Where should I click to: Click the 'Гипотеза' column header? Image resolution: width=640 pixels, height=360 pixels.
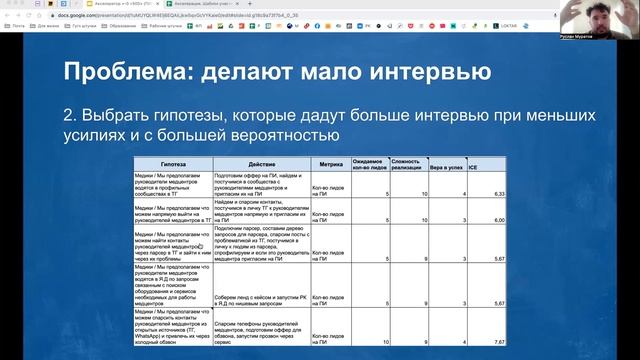173,164
